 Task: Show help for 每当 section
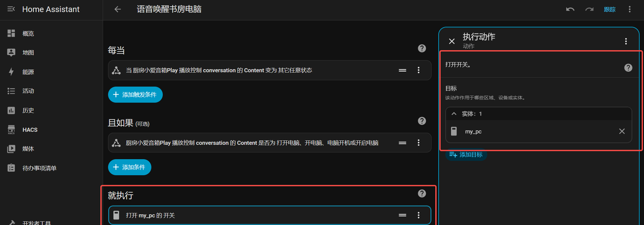coord(422,48)
